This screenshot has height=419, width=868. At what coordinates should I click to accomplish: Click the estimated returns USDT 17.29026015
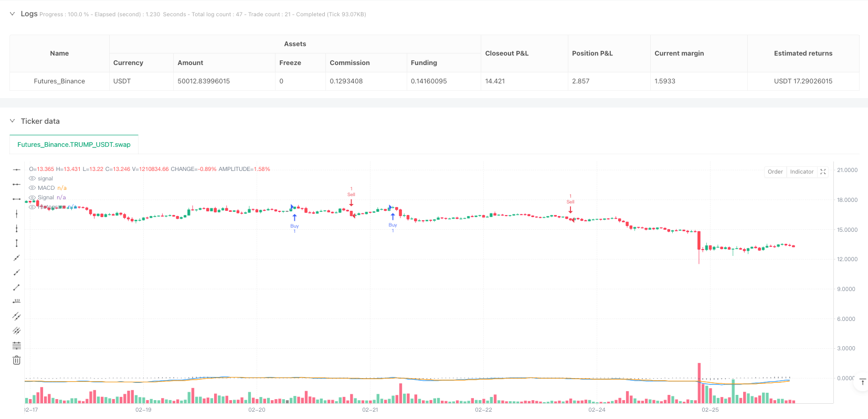[803, 81]
